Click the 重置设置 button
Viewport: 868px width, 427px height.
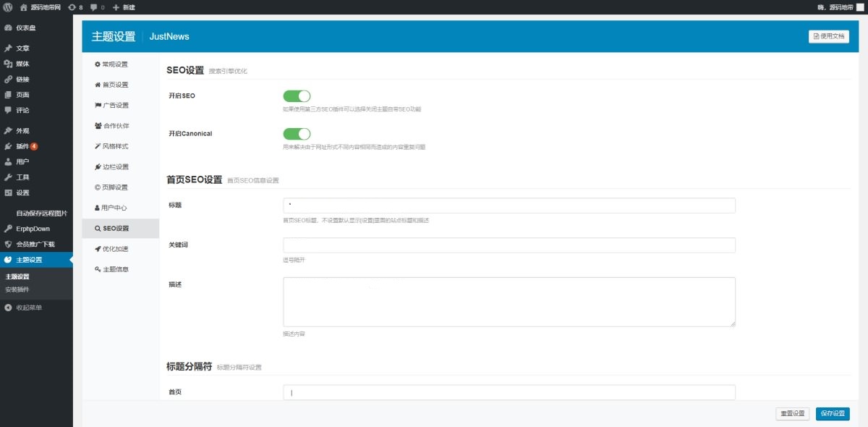[x=793, y=414]
